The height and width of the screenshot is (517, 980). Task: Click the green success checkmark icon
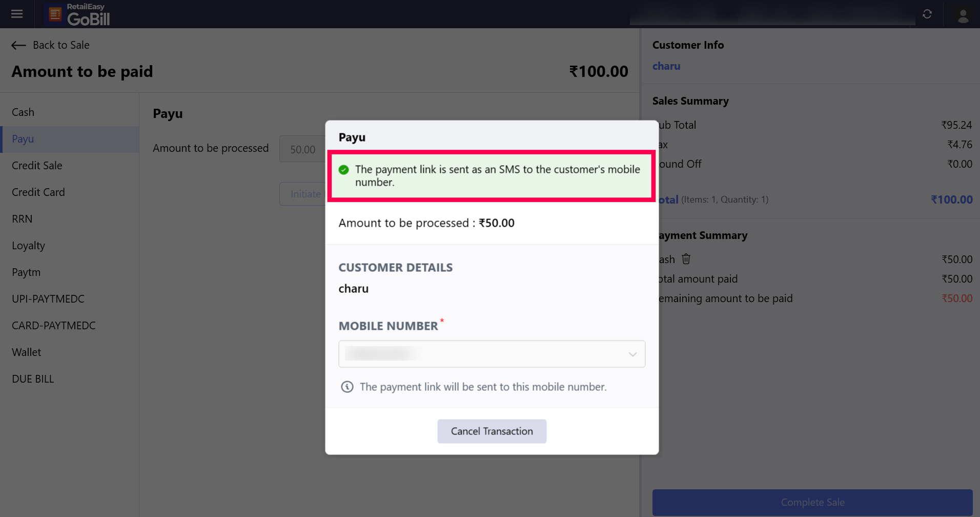coord(344,170)
